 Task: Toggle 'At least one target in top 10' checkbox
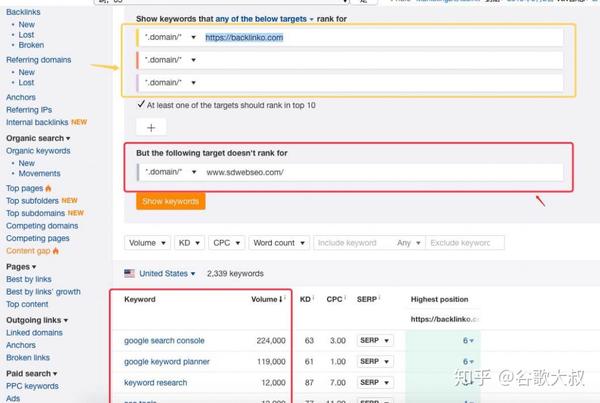[141, 104]
